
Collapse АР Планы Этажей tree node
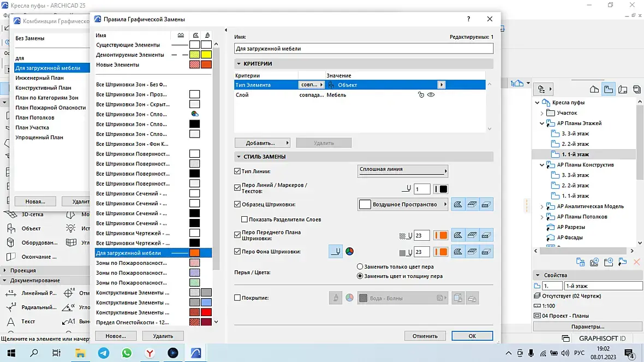[542, 123]
